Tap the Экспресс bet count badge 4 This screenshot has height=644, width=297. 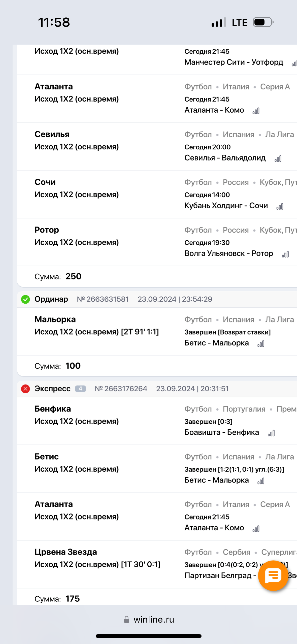[80, 389]
